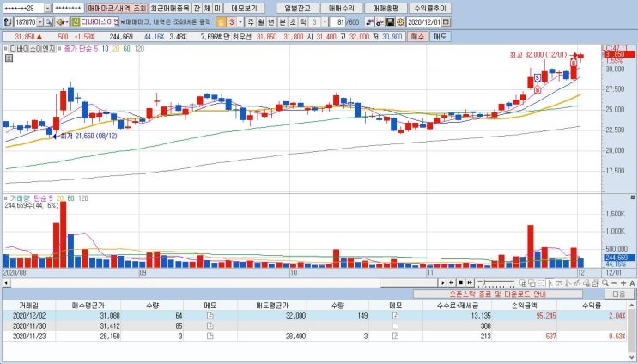The image size is (638, 364).
Task: Toggle the 종가 단순 moving average checkbox
Action: pos(60,49)
